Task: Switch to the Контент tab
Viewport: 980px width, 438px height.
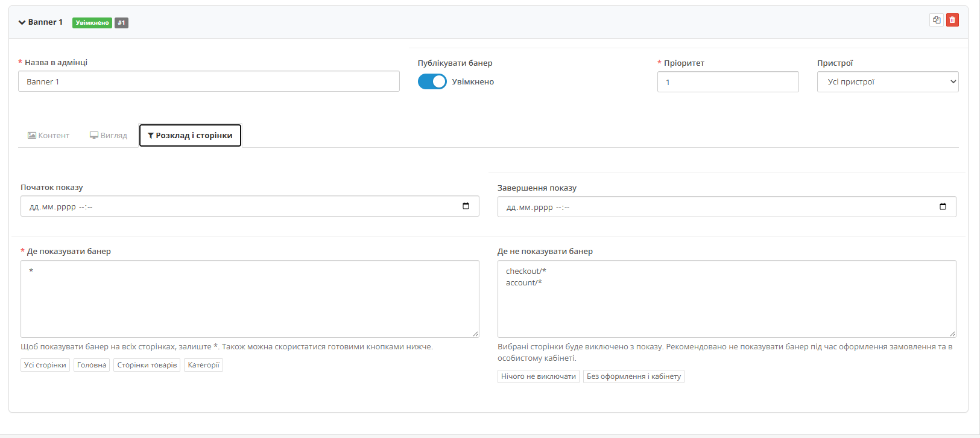Action: tap(49, 136)
